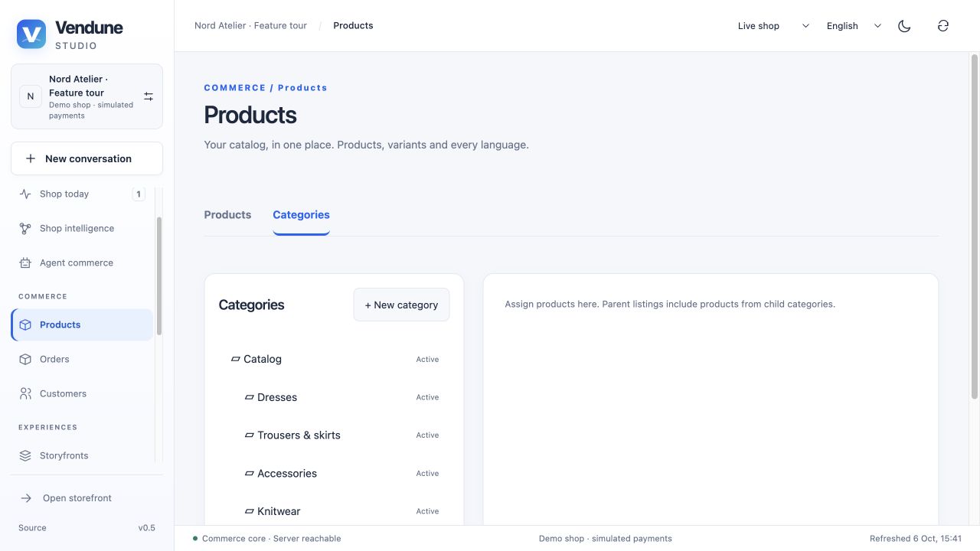This screenshot has height=551, width=980.
Task: Open Shop intelligence in sidebar
Action: click(82, 228)
